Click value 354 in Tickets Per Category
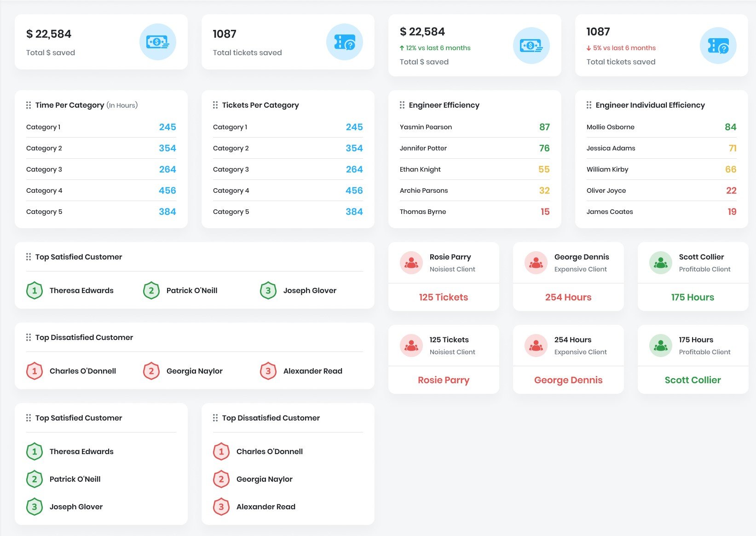The width and height of the screenshot is (756, 536). [x=354, y=148]
